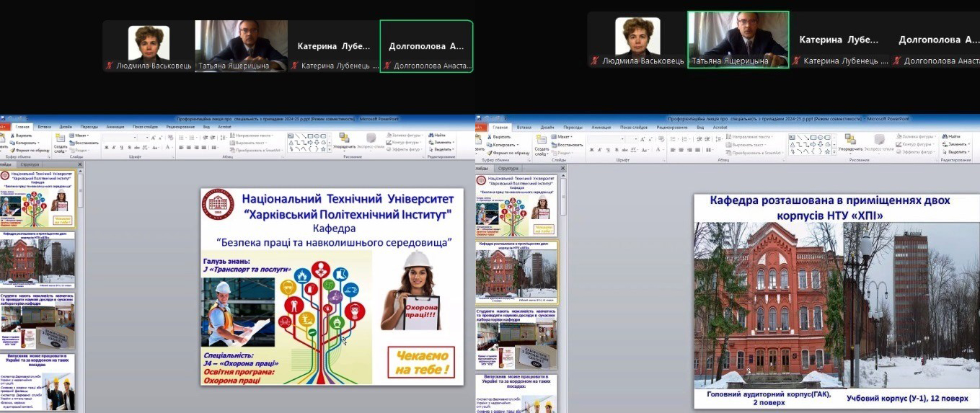Enable text Shadow in the left PowerPoint ribbon

(129, 147)
